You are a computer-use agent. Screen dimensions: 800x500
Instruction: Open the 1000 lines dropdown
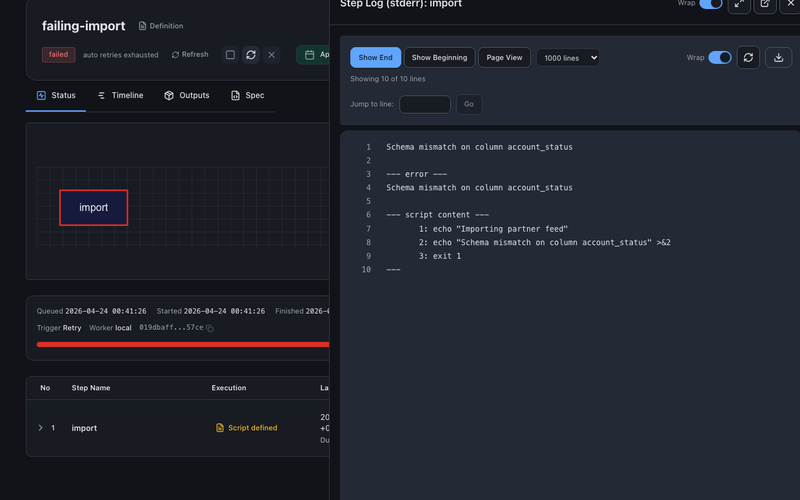click(568, 58)
